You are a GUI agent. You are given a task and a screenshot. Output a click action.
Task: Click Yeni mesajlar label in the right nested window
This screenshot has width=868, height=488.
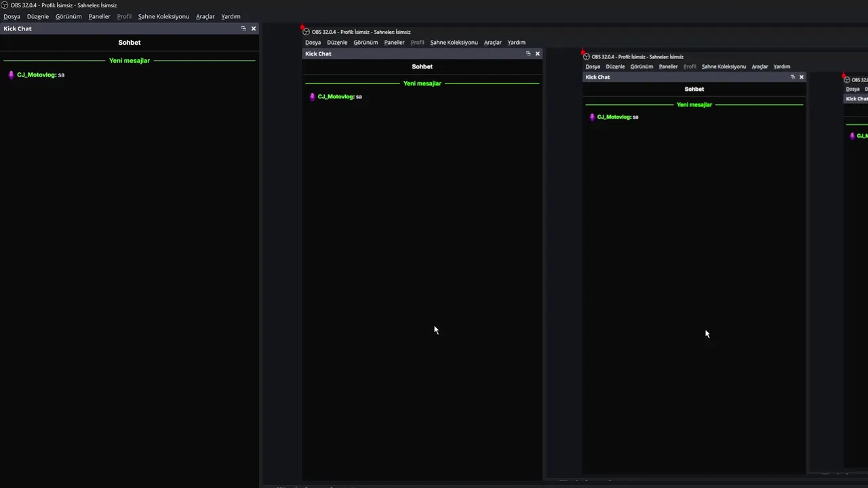694,105
